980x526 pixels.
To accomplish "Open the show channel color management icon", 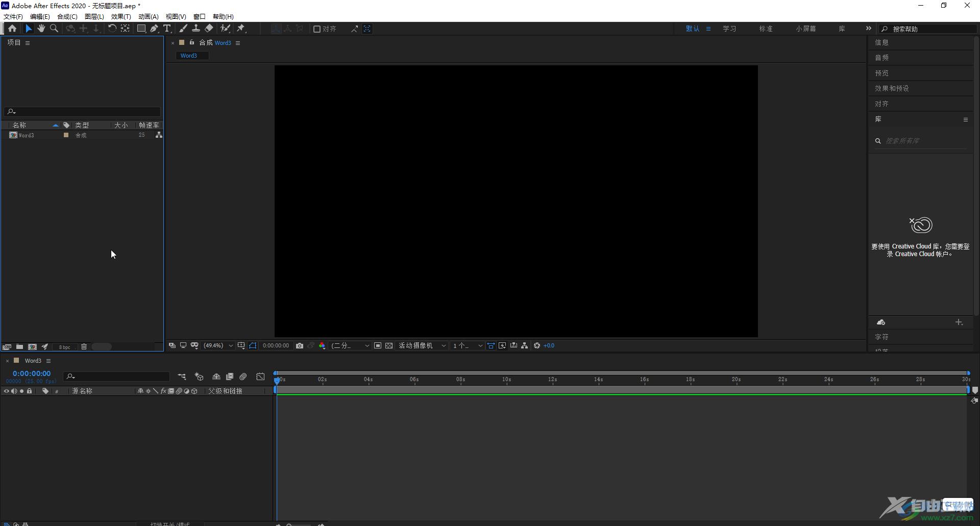I will point(322,346).
